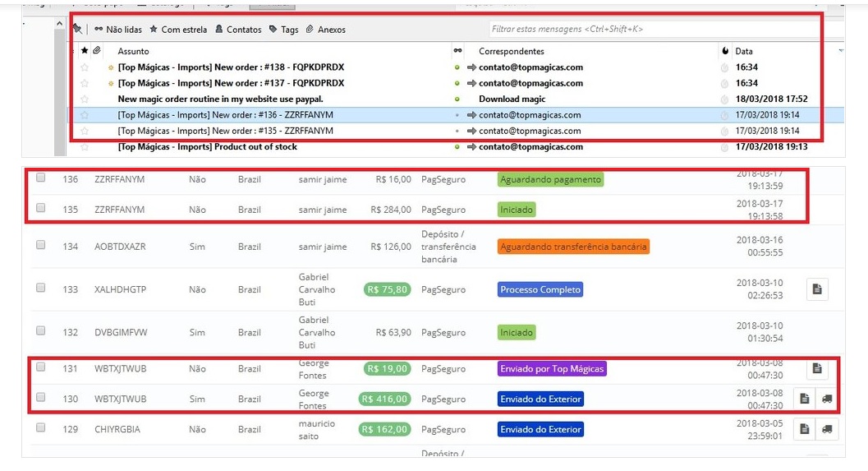Check the box for order 129

click(40, 427)
